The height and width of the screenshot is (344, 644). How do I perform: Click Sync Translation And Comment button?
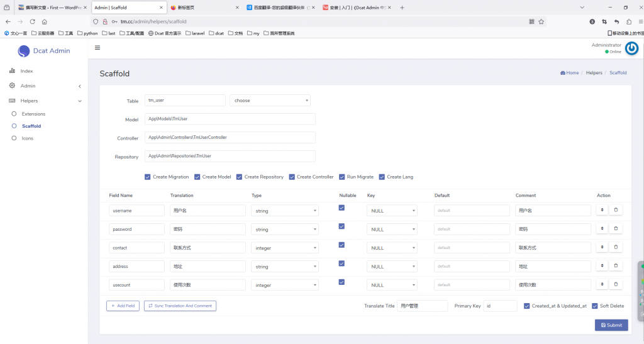tap(180, 306)
